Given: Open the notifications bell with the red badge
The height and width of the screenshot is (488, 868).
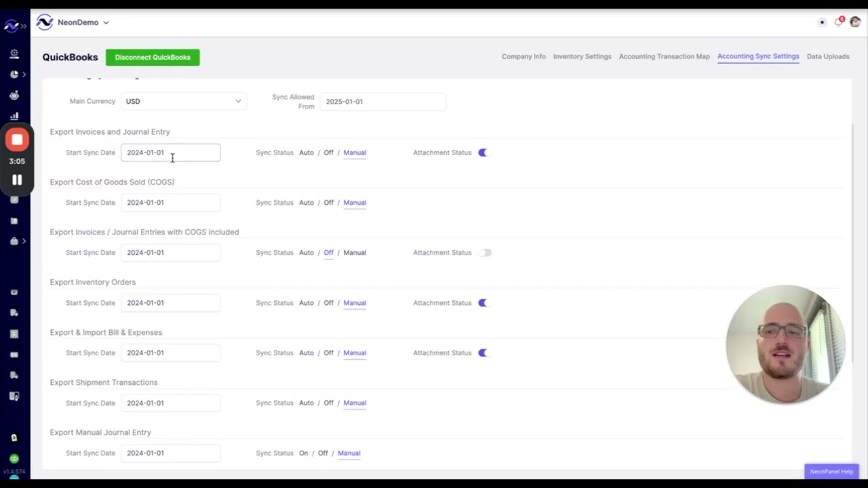Looking at the screenshot, I should pyautogui.click(x=839, y=22).
